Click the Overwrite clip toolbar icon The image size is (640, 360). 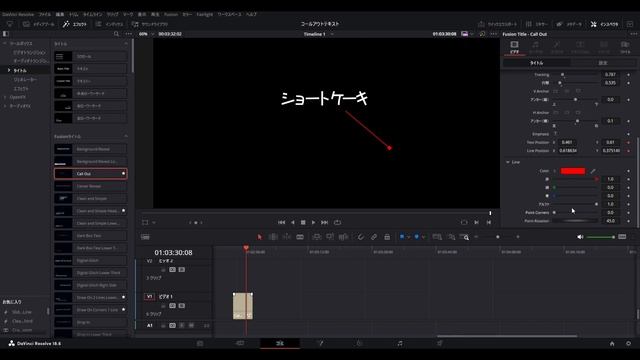click(330, 237)
